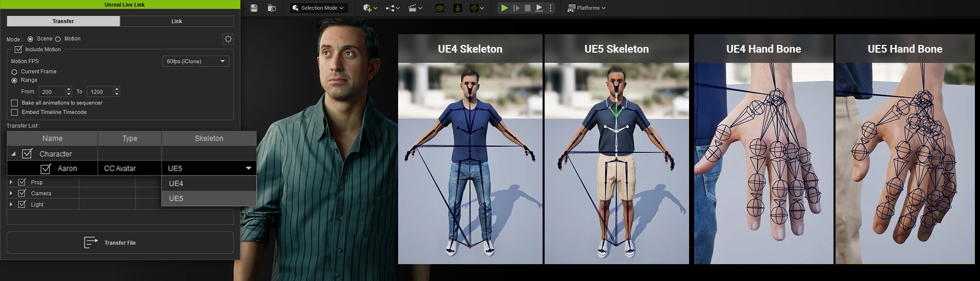Click the Type column header
The image size is (980, 281).
[130, 138]
